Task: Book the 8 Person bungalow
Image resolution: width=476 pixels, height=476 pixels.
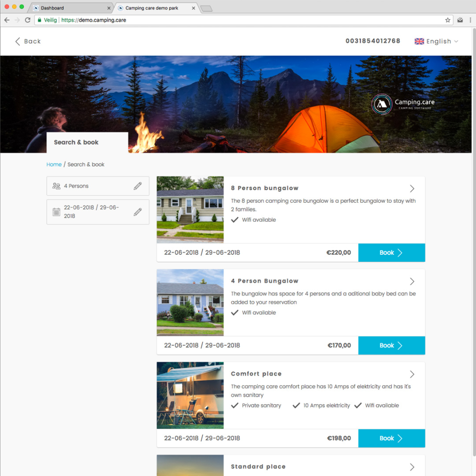Action: [x=392, y=252]
